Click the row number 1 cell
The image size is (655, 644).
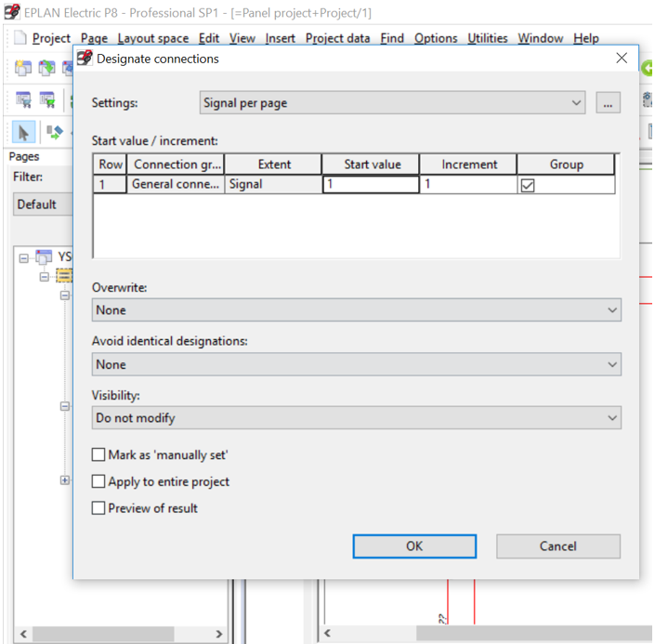tap(110, 184)
